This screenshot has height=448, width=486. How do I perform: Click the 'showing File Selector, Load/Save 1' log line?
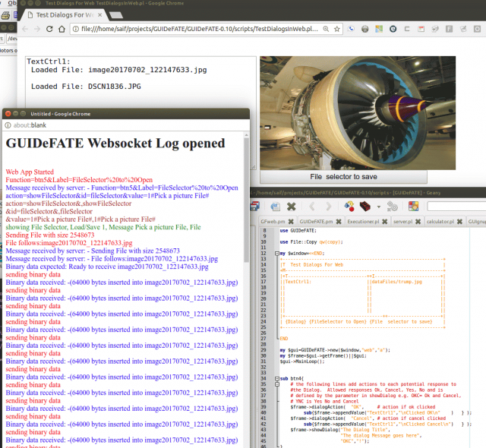pos(103,227)
